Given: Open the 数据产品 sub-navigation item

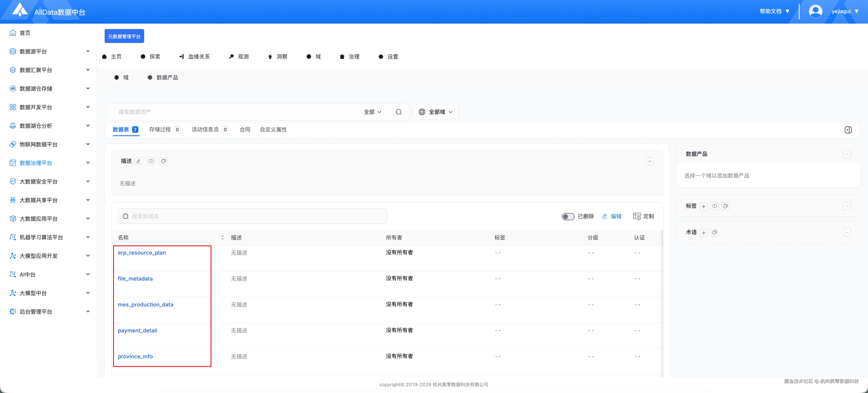Looking at the screenshot, I should pos(163,77).
